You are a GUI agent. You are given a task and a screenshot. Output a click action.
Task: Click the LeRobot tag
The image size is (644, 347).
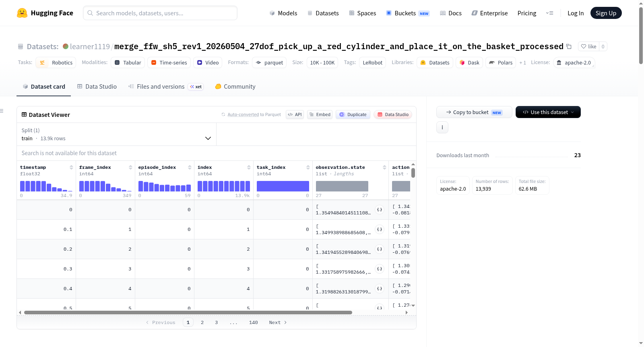(373, 62)
